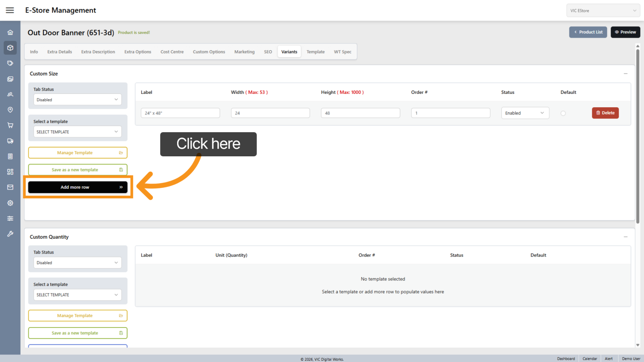Open the row Status Enabled dropdown
This screenshot has width=644, height=362.
(x=524, y=113)
